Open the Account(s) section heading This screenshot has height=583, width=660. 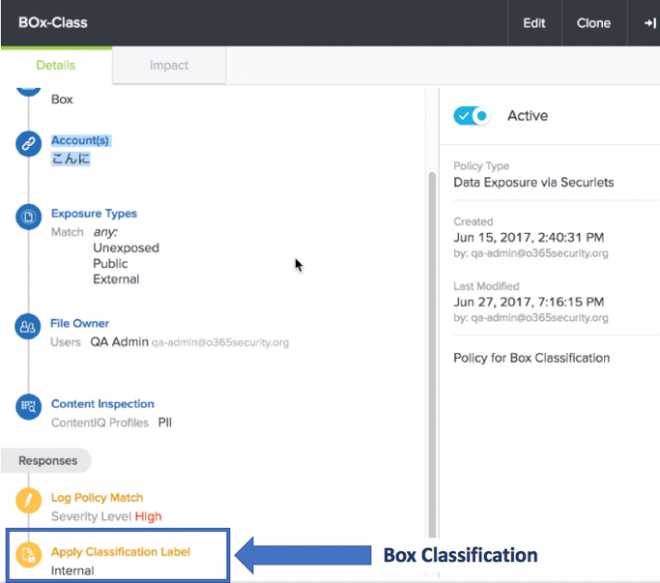(80, 140)
